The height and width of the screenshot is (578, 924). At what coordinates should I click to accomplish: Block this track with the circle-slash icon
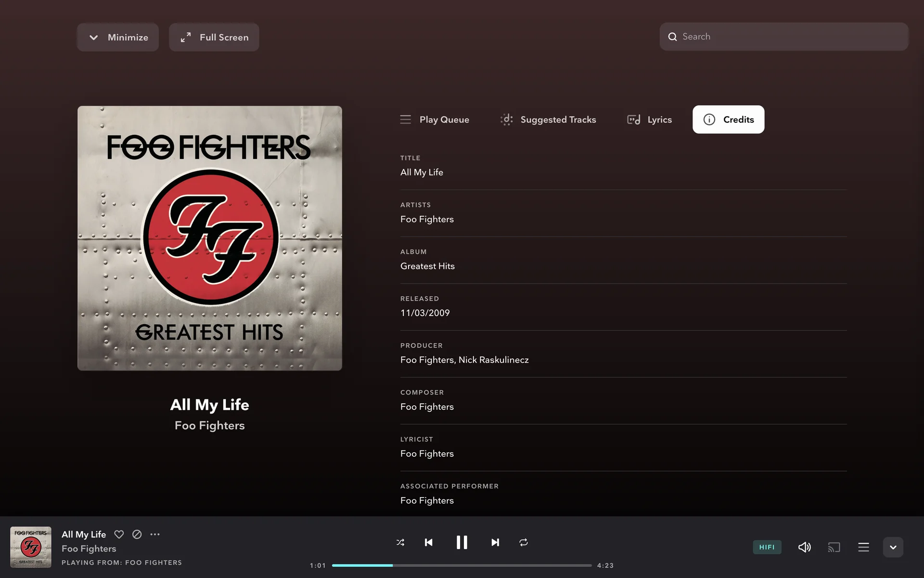(137, 534)
